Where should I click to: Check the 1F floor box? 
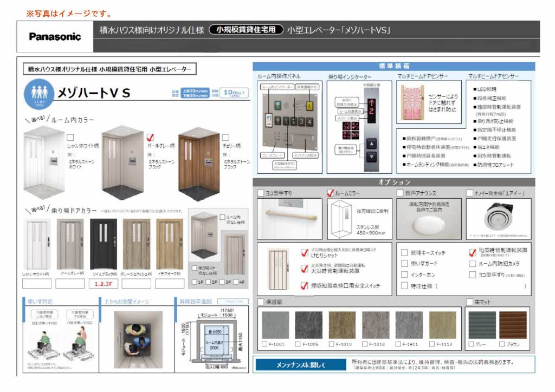click(x=195, y=282)
